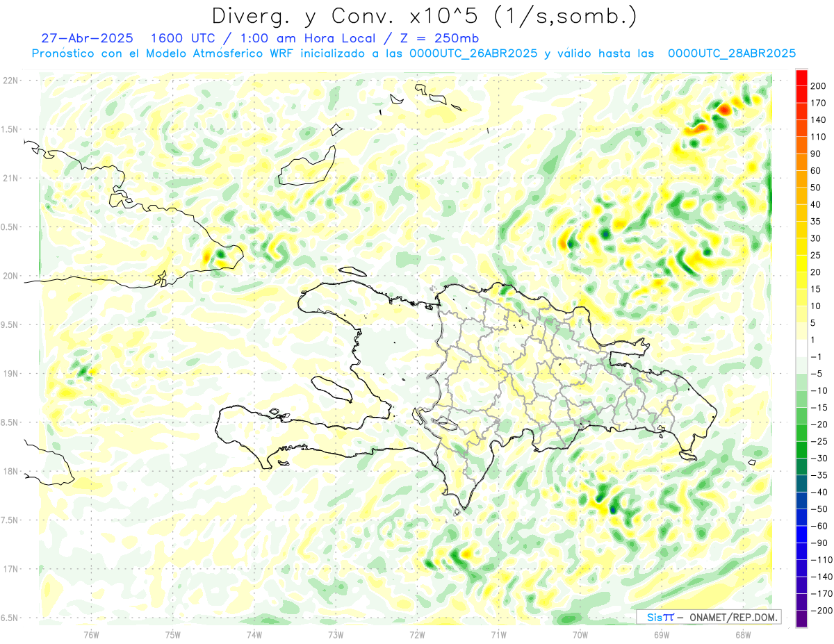Click the '21N' latitude label

tap(10, 178)
